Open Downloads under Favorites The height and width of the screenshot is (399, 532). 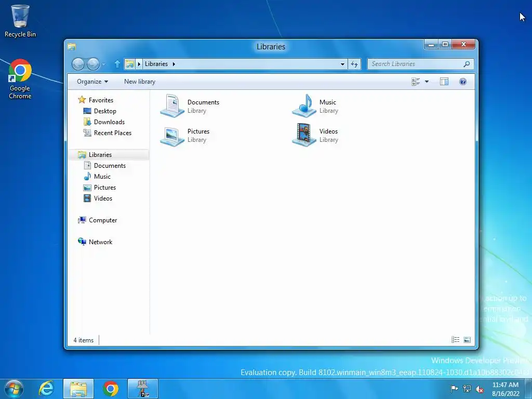(109, 122)
